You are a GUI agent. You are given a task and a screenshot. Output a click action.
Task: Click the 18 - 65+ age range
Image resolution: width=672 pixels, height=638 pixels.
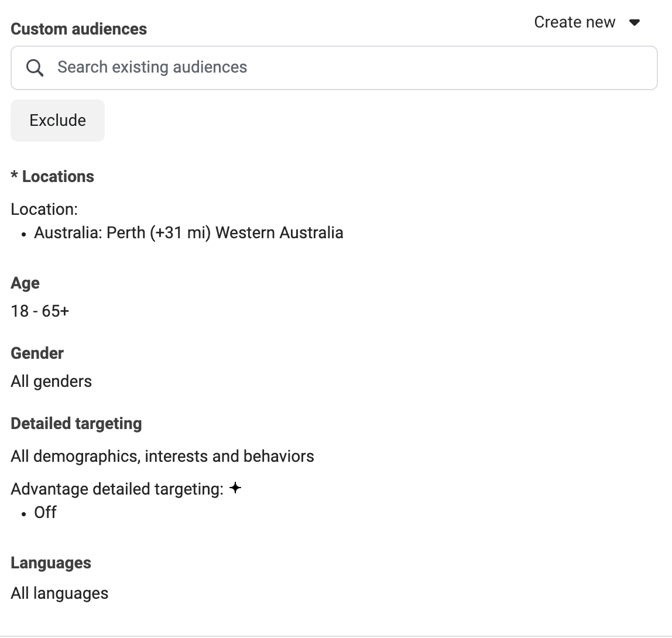pyautogui.click(x=40, y=311)
